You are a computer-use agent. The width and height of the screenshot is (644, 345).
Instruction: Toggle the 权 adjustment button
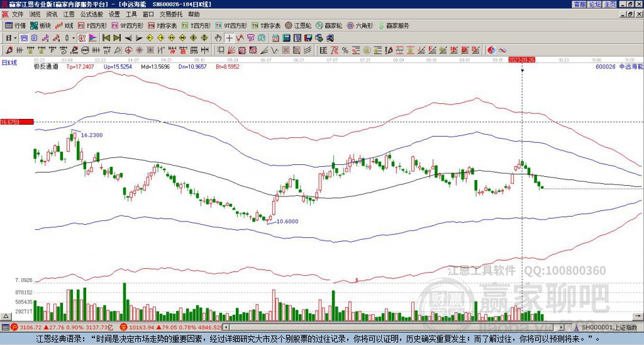(x=81, y=38)
